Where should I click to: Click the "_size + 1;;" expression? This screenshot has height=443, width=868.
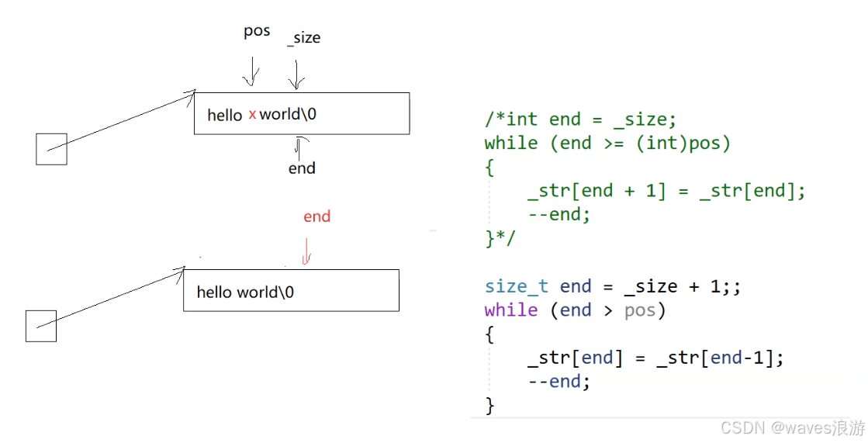(x=683, y=287)
